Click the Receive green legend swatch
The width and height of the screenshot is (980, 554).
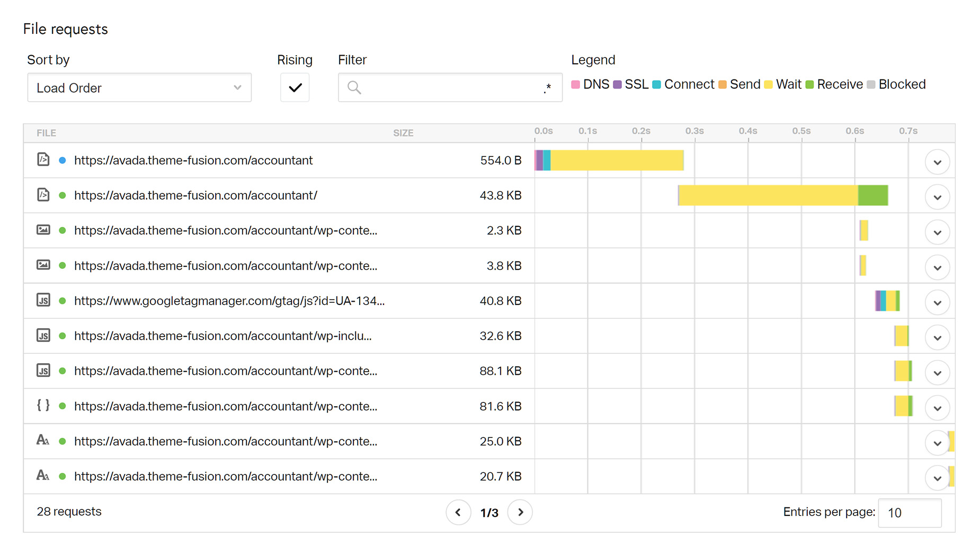click(809, 84)
